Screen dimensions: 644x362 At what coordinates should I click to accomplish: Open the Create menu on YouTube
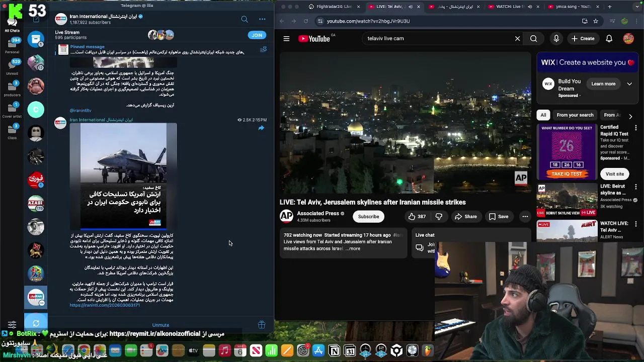click(583, 39)
